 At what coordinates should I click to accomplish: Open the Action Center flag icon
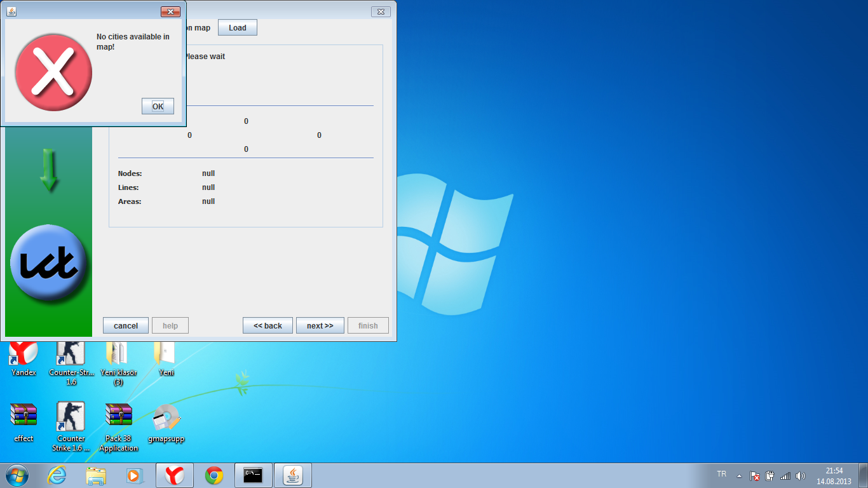coord(755,475)
